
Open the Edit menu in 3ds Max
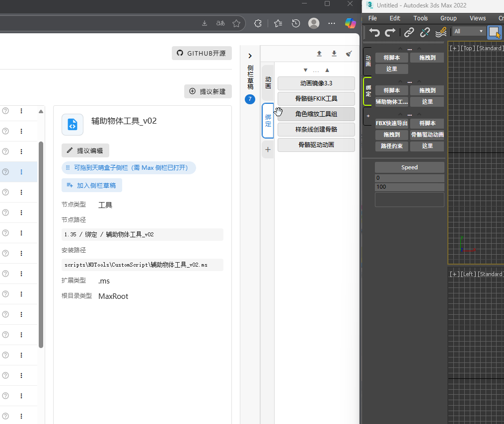(395, 18)
